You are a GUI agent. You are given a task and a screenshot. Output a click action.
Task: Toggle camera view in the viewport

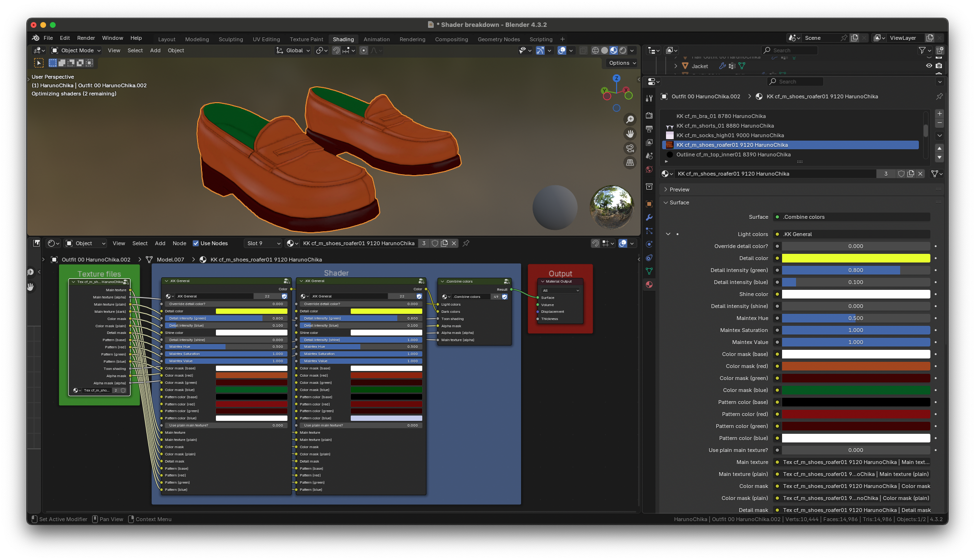click(x=630, y=148)
